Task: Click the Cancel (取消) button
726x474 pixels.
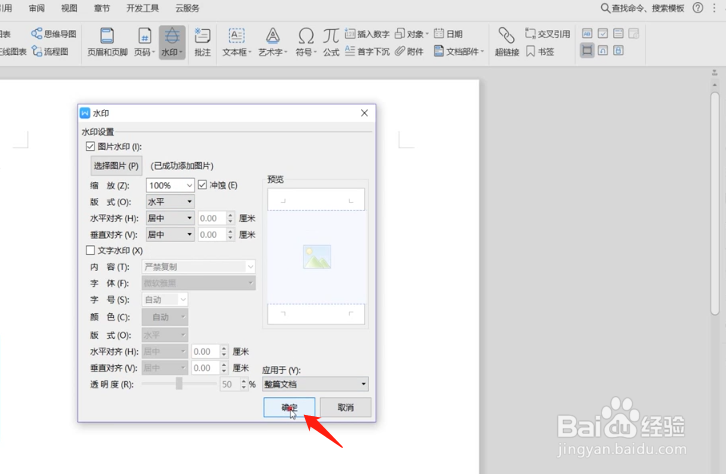Action: [345, 407]
